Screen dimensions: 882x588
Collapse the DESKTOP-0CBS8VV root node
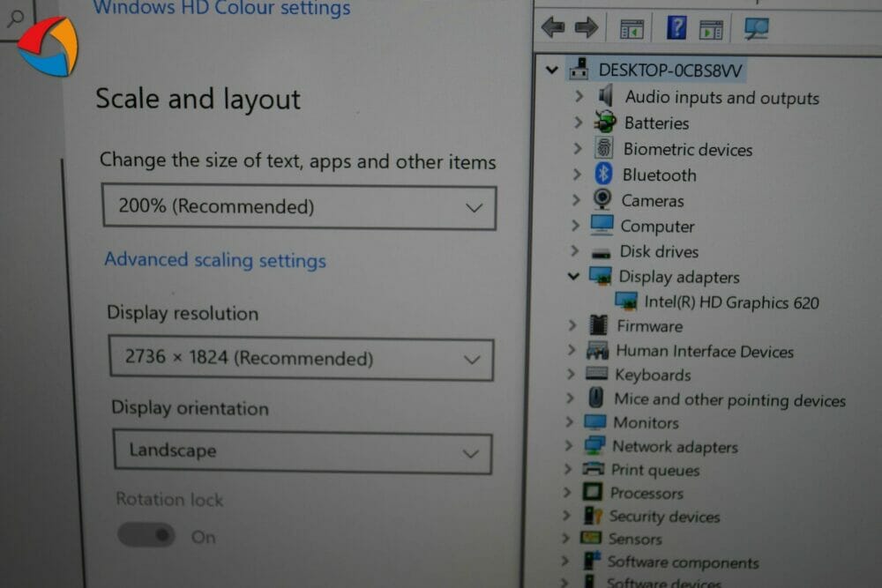tap(552, 70)
